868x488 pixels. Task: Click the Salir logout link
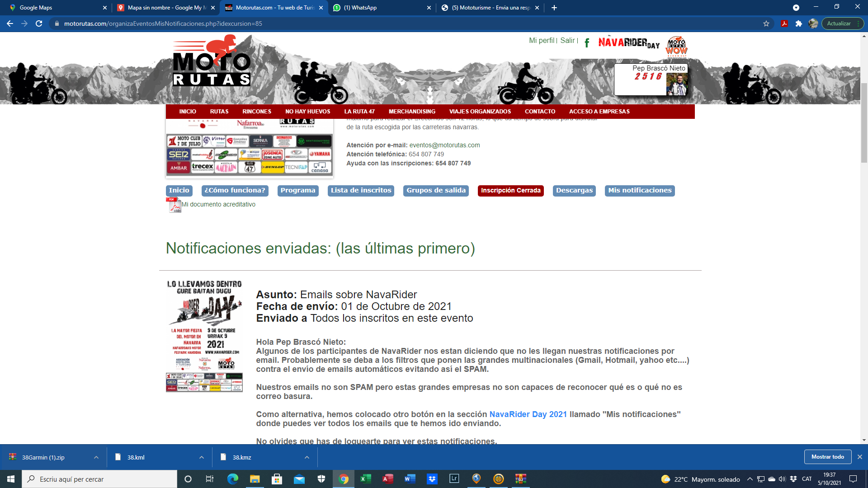[x=567, y=41]
